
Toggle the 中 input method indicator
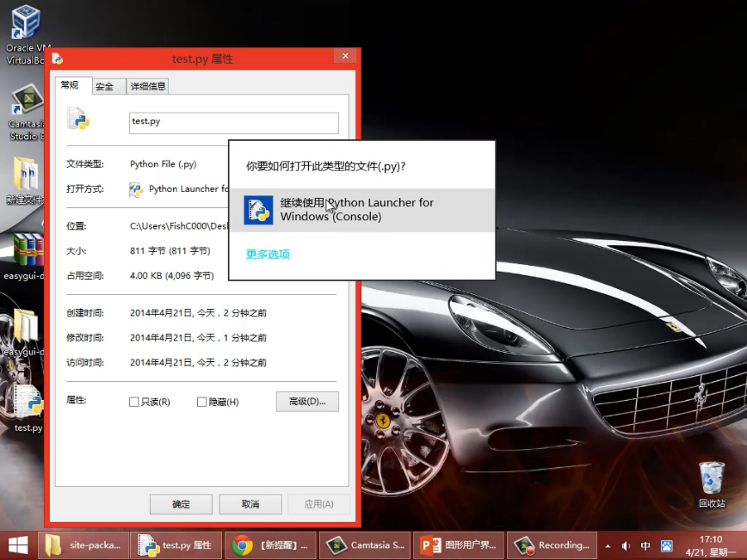click(645, 545)
